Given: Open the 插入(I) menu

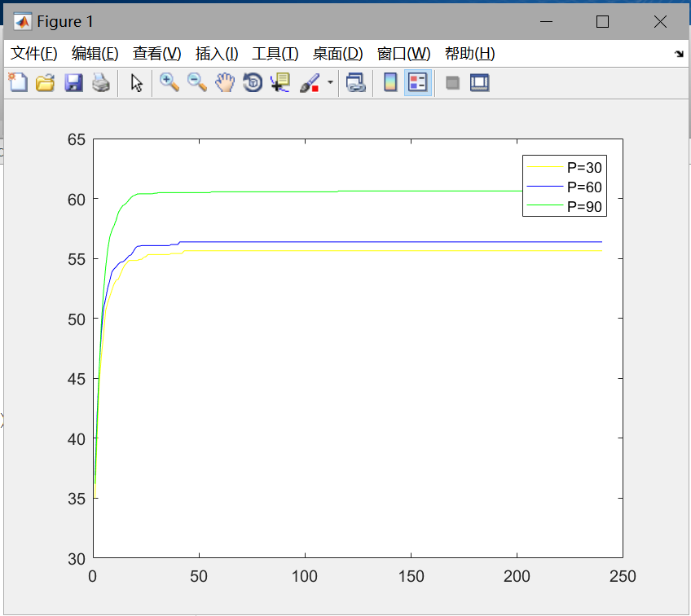Looking at the screenshot, I should click(x=217, y=54).
